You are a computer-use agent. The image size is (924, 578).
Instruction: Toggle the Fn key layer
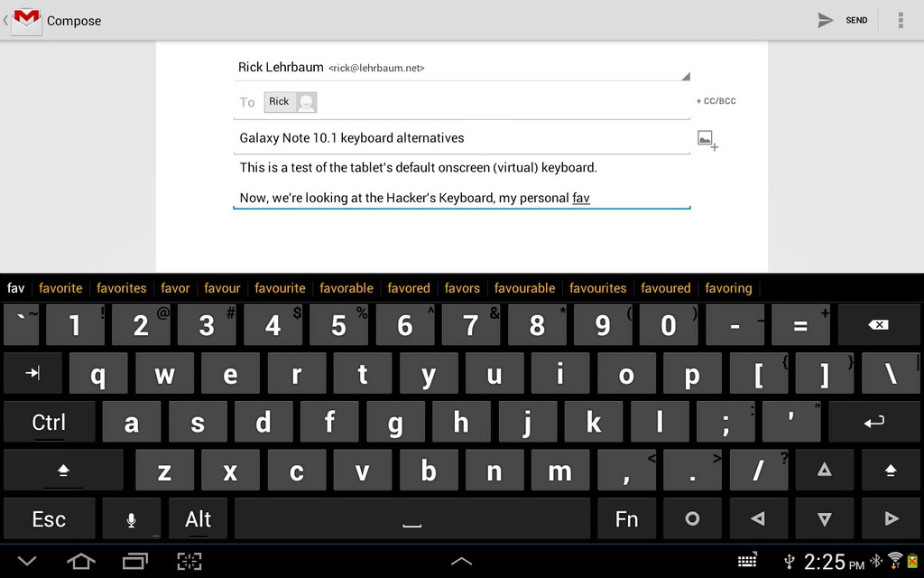(626, 519)
